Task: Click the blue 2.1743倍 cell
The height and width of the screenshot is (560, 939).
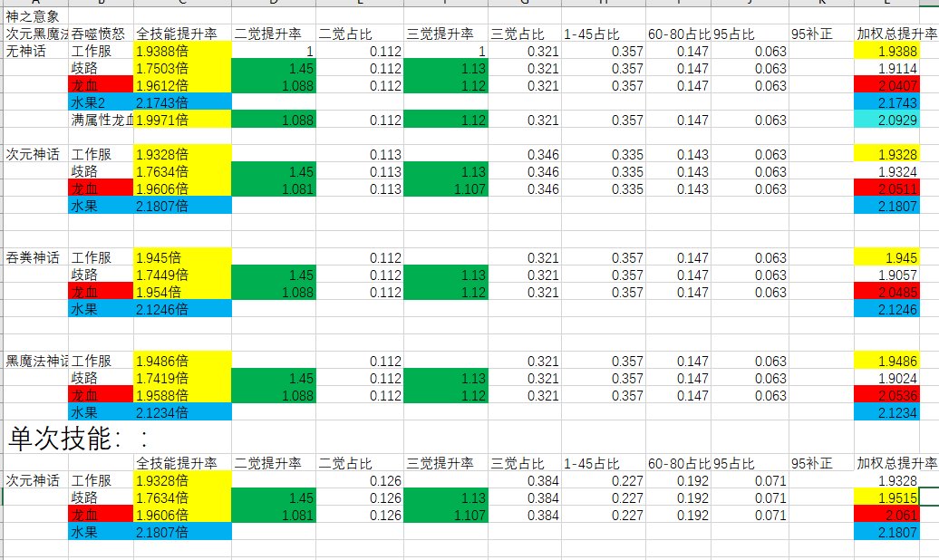Action: pos(182,102)
